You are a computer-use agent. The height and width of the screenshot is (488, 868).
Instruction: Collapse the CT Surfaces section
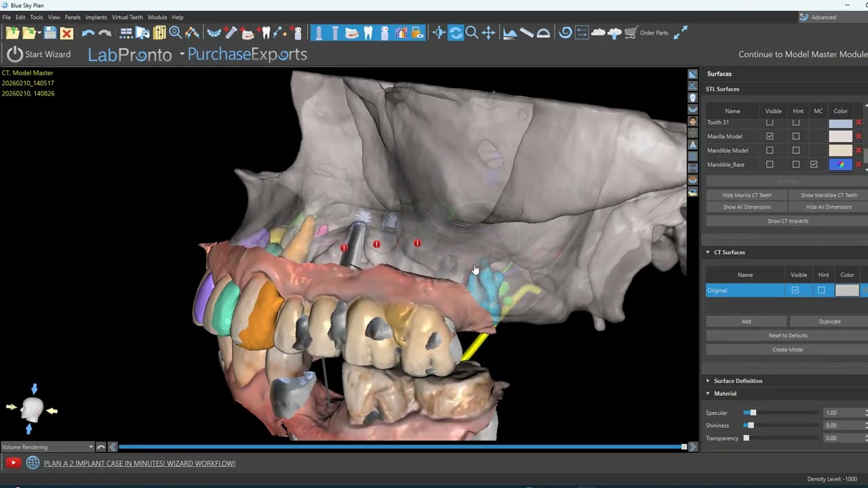[708, 252]
